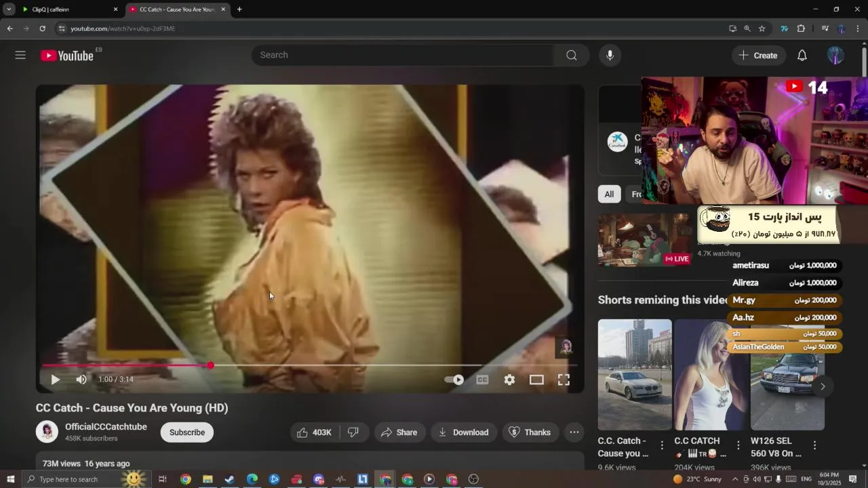Go to the YouTube home logo
Image resolution: width=868 pixels, height=488 pixels.
click(x=66, y=56)
